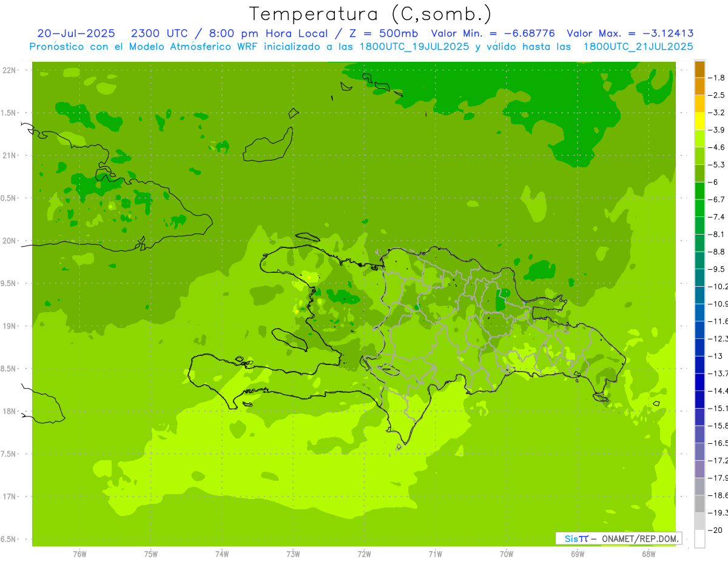
Task: Click the "Valor Min. = -6.68776" readout
Action: pos(493,33)
